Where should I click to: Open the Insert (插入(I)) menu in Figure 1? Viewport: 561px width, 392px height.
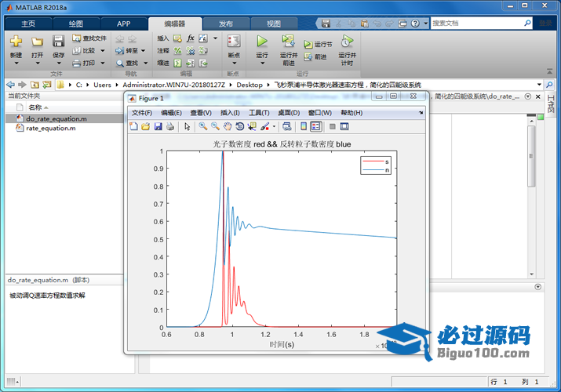point(230,113)
